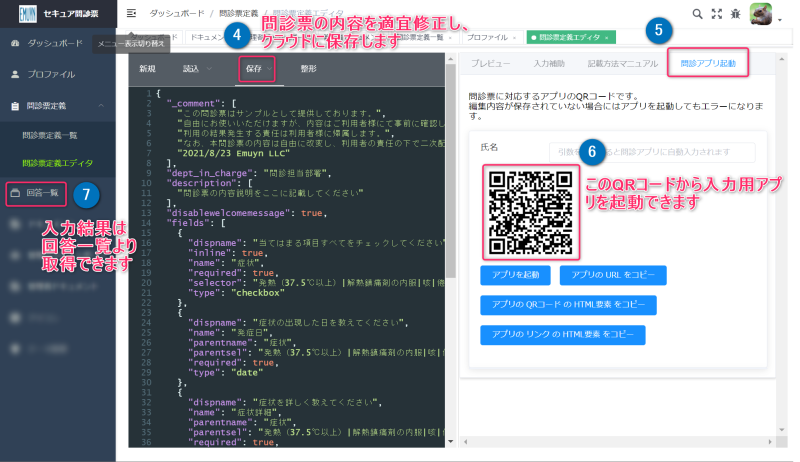Click the "inline": true code line
This screenshot has width=800, height=462.
click(x=228, y=253)
